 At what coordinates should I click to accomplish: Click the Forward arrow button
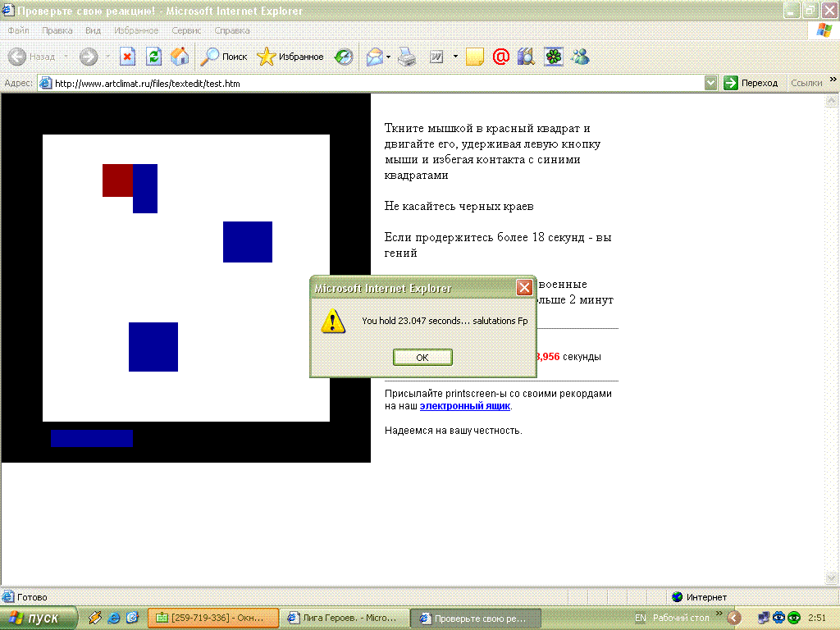click(89, 57)
